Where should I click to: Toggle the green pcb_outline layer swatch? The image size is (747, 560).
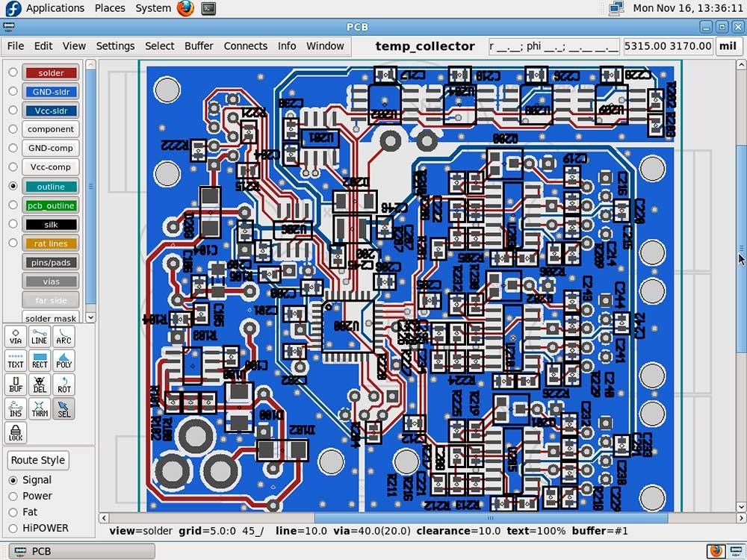(x=51, y=206)
